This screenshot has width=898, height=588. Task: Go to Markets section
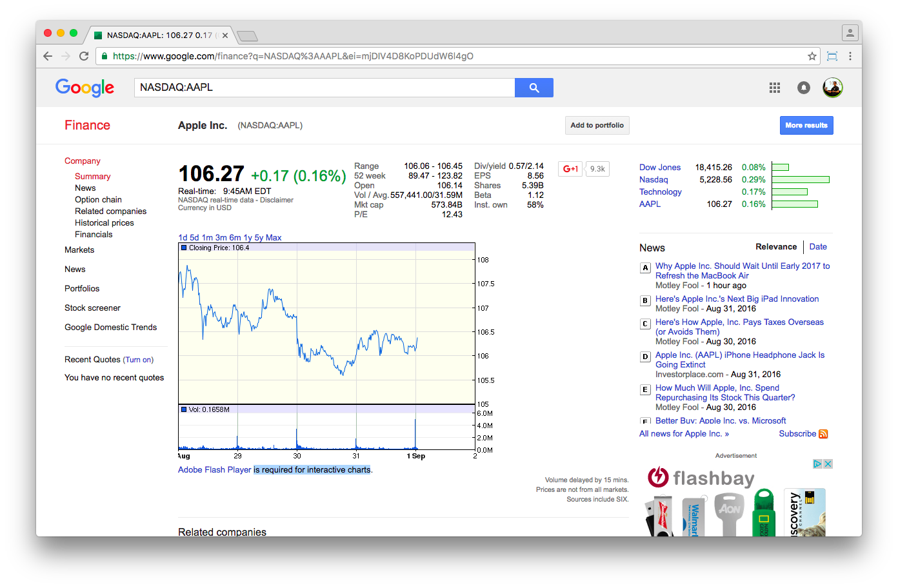point(79,250)
